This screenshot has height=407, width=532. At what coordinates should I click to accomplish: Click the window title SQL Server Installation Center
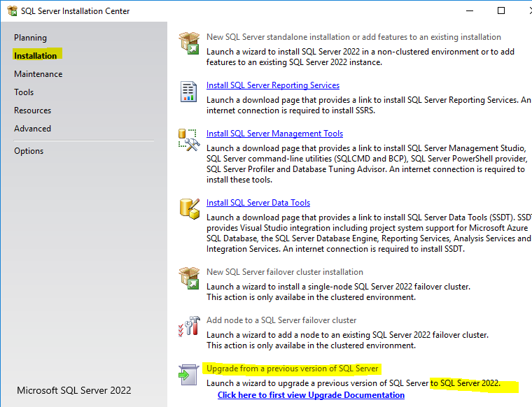point(76,11)
